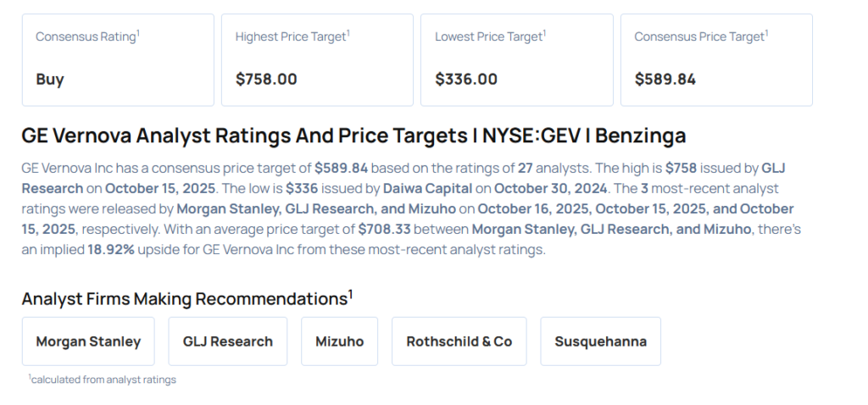The width and height of the screenshot is (868, 405).
Task: Click the $589.84 value in the consensus card
Action: pos(665,80)
